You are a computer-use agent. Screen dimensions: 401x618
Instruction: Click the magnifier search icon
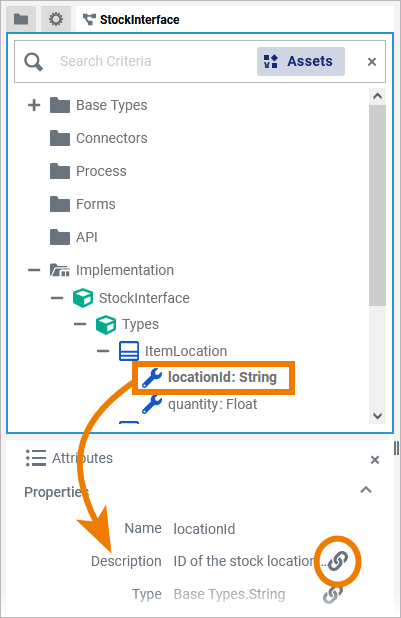click(x=33, y=62)
